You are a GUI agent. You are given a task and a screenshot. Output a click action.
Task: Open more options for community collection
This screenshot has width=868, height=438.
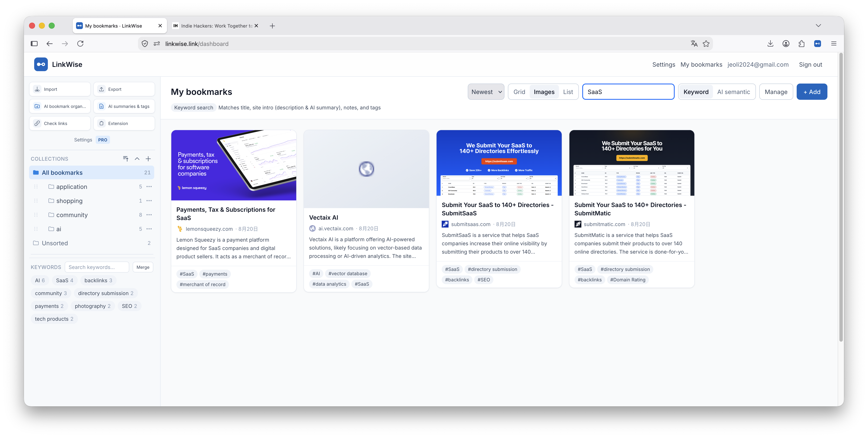(x=149, y=215)
